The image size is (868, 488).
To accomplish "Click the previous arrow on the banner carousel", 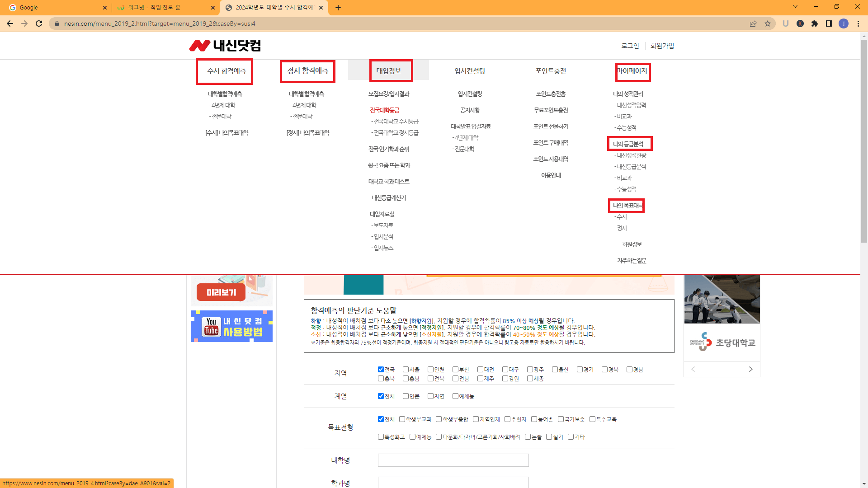I will tap(693, 369).
